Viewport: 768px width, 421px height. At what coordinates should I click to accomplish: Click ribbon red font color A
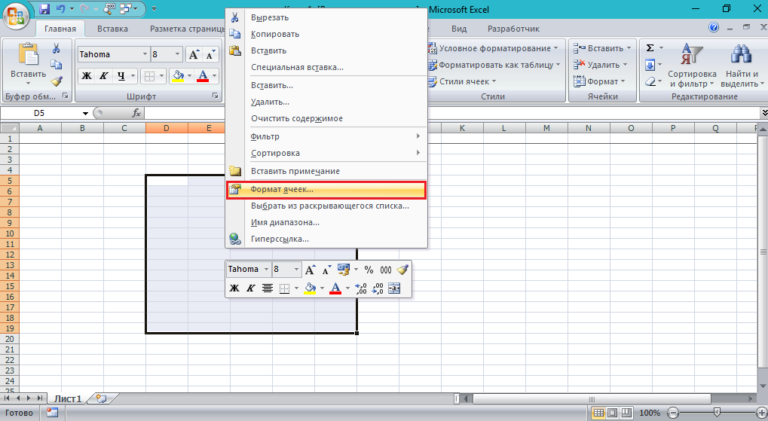click(x=203, y=76)
